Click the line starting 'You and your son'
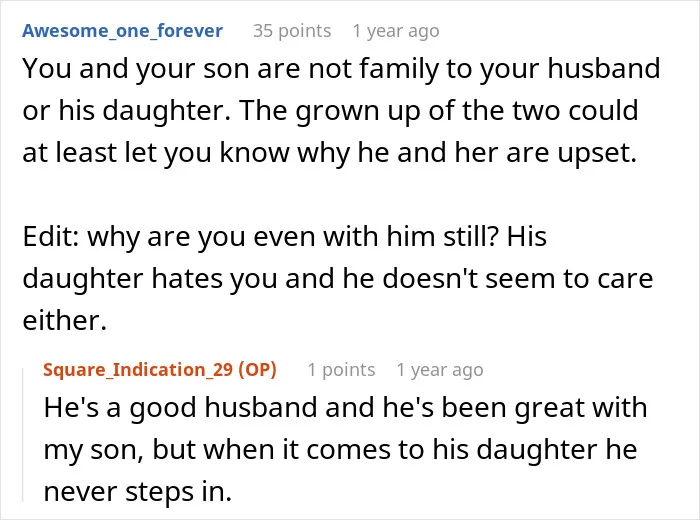This screenshot has height=520, width=700. click(341, 69)
